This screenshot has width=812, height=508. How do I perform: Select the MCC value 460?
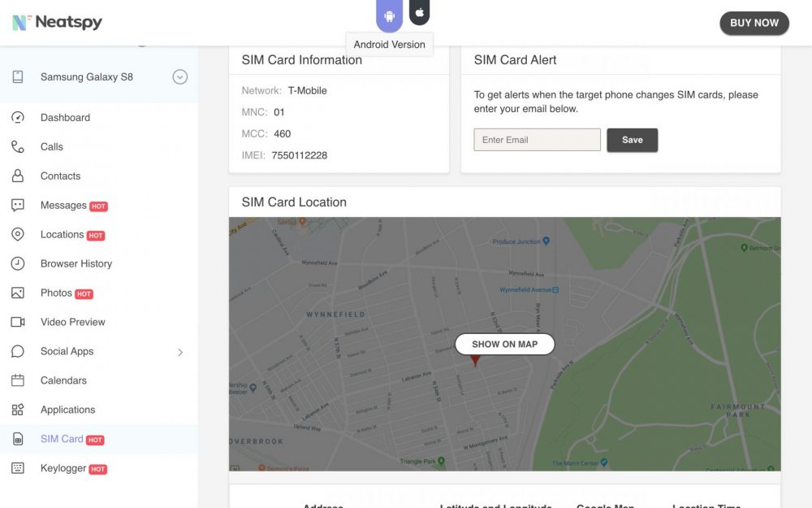283,134
